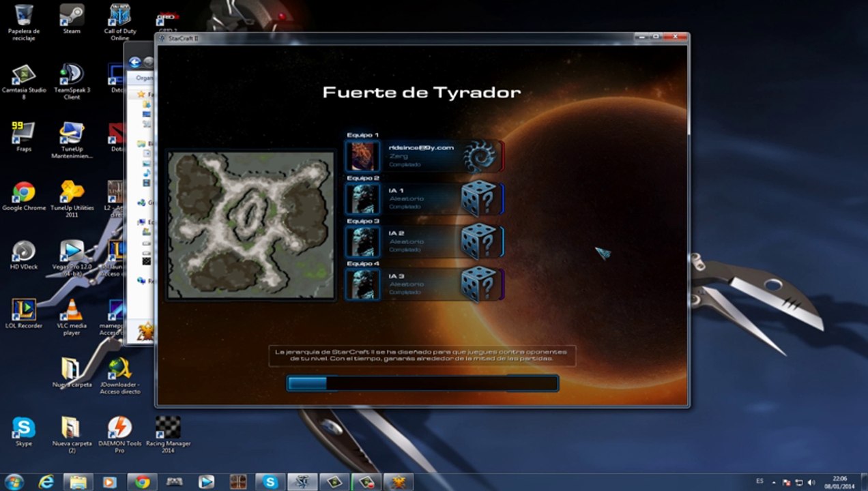Open Internet Explorer from the taskbar

tap(46, 482)
